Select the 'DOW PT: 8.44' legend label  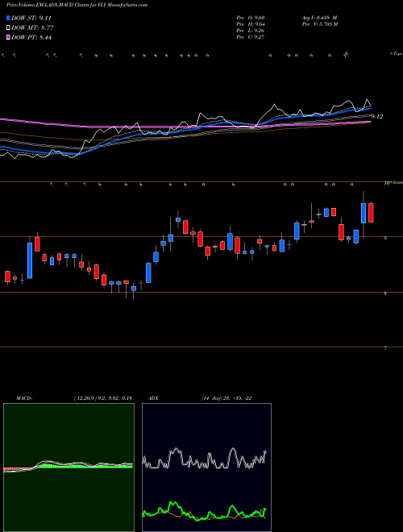(31, 38)
